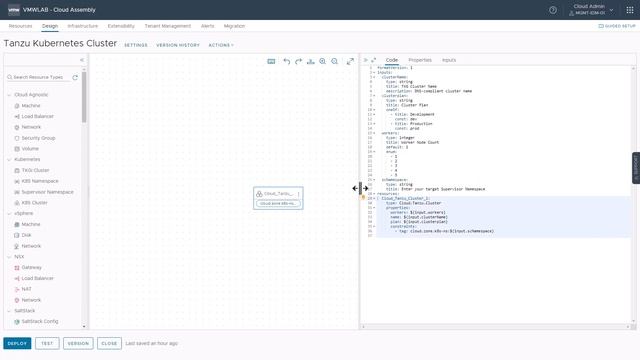
Task: Fold the workers input code block
Action: coord(374,133)
